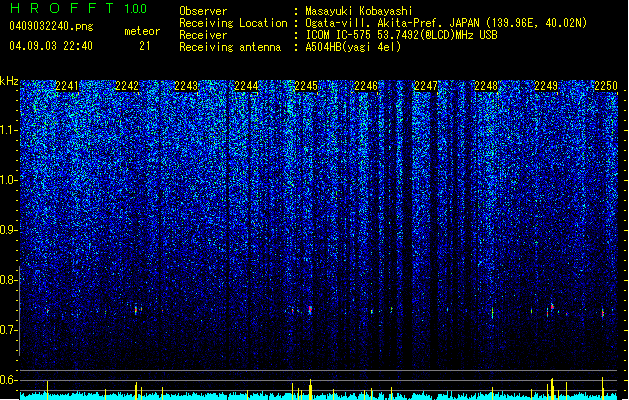The width and height of the screenshot is (629, 400).
Task: Click the 2241 time marker
Action: (x=67, y=86)
